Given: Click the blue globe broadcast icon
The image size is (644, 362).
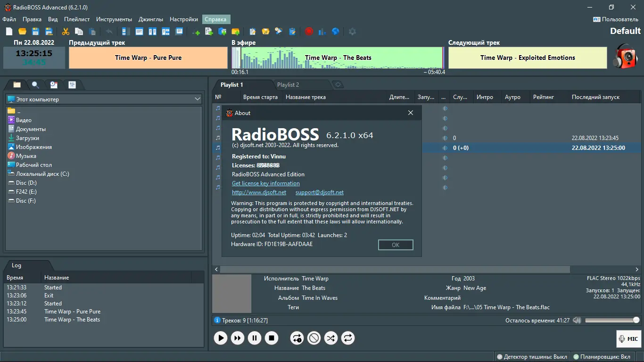Looking at the screenshot, I should pos(336,32).
